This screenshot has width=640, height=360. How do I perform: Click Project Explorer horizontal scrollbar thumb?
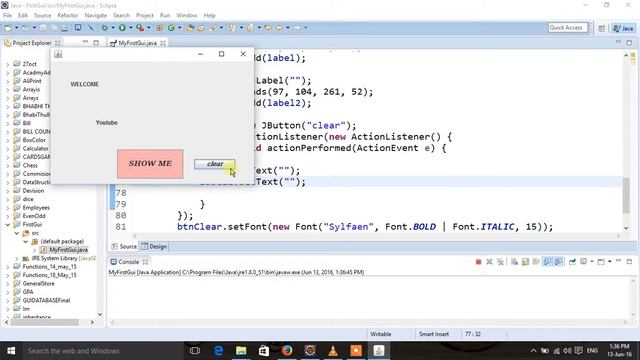(x=45, y=322)
